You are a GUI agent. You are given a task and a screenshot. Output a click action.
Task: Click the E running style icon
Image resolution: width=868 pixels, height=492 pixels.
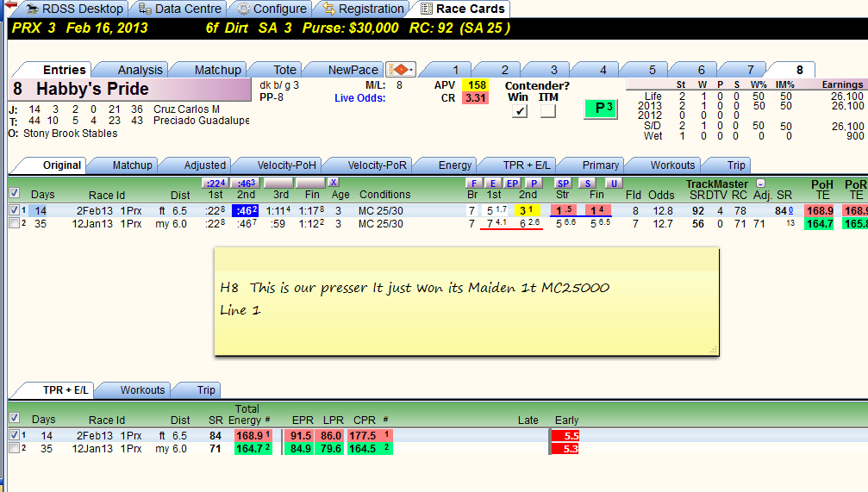[x=493, y=184]
